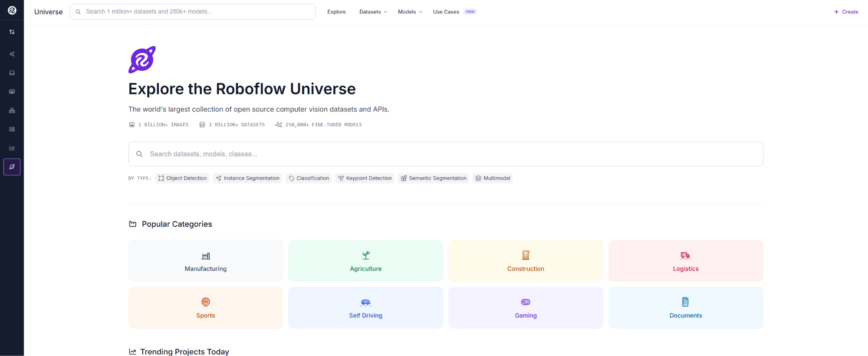Image resolution: width=868 pixels, height=356 pixels.
Task: Filter by Semantic Segmentation type
Action: coord(434,178)
